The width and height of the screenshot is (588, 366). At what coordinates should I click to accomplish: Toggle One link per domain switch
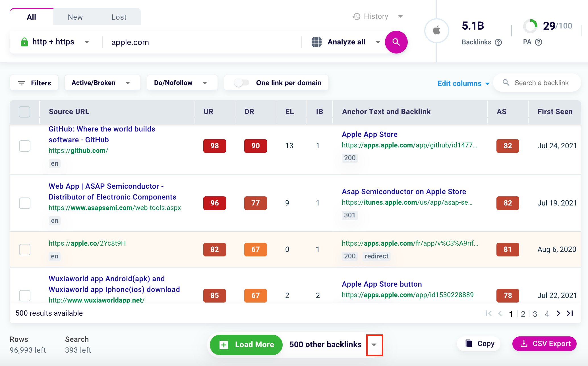(241, 83)
